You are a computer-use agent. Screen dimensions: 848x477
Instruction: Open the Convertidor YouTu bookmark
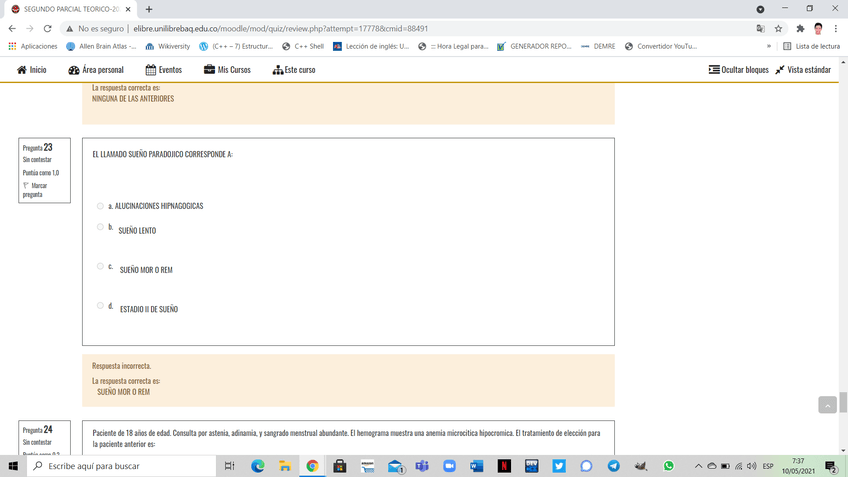[x=660, y=47]
